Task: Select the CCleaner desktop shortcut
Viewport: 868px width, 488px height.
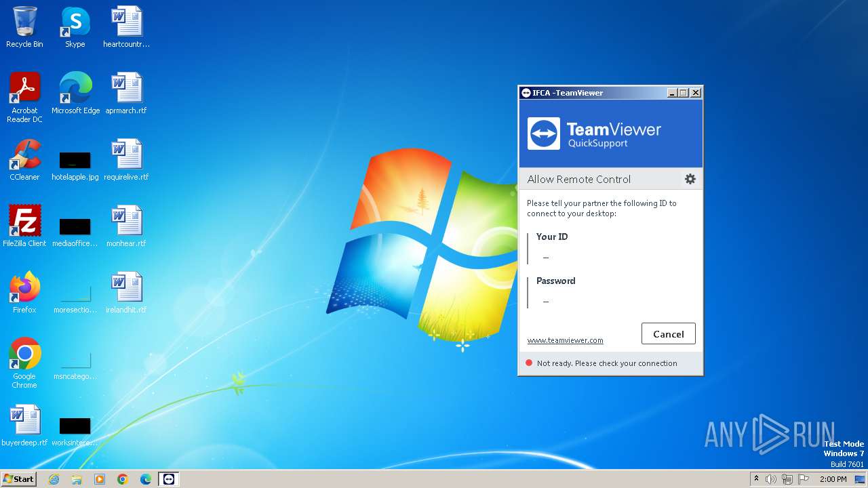Action: coord(24,160)
